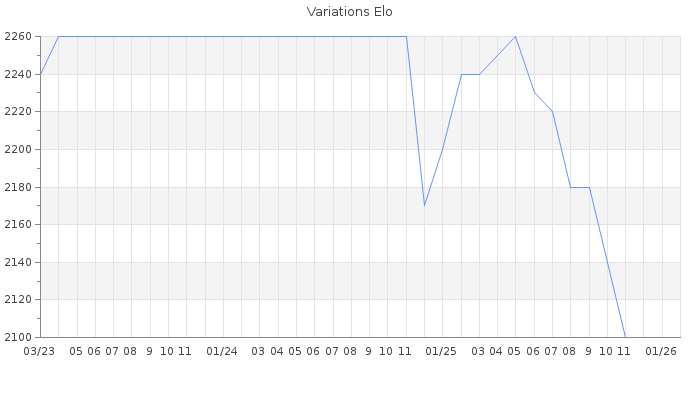Click the data point directly above 01/25
The image size is (700, 400).
click(442, 149)
